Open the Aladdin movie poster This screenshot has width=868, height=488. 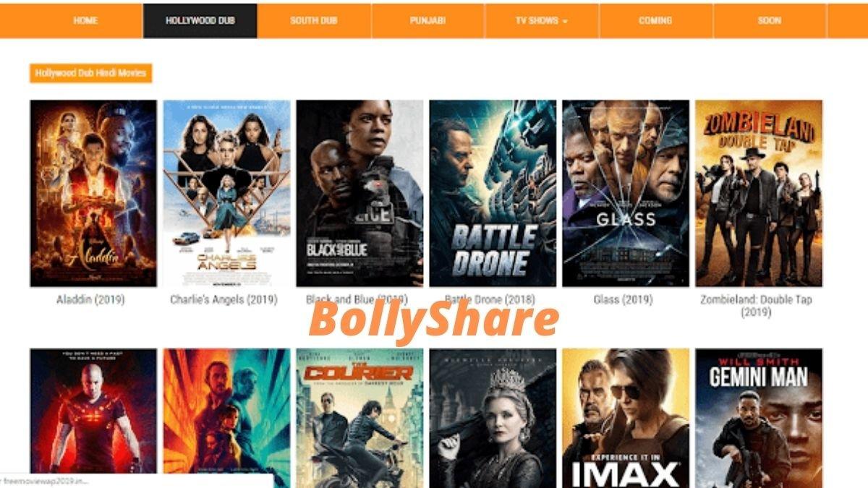(93, 193)
